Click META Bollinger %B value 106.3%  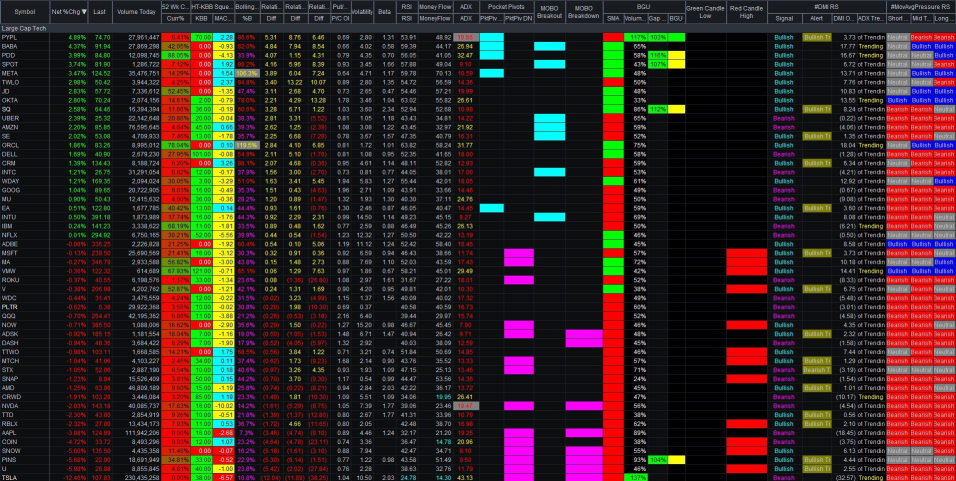248,73
